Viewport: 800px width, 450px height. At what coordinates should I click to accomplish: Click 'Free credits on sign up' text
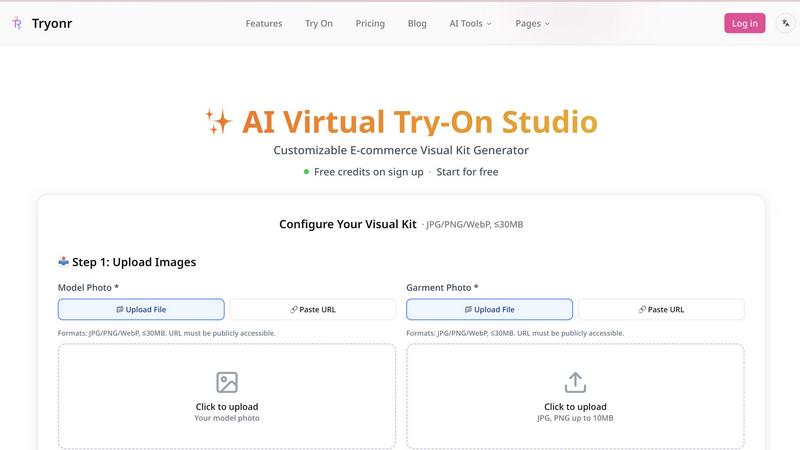(x=368, y=172)
